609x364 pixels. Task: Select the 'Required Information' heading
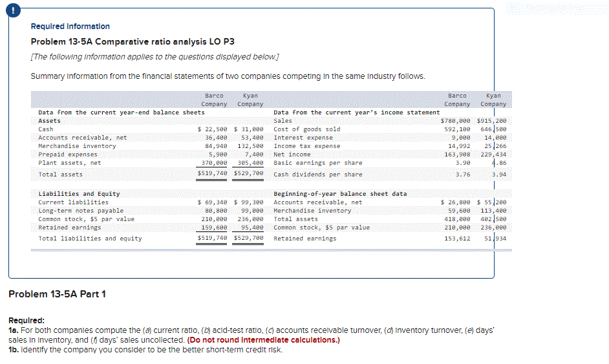coord(70,27)
